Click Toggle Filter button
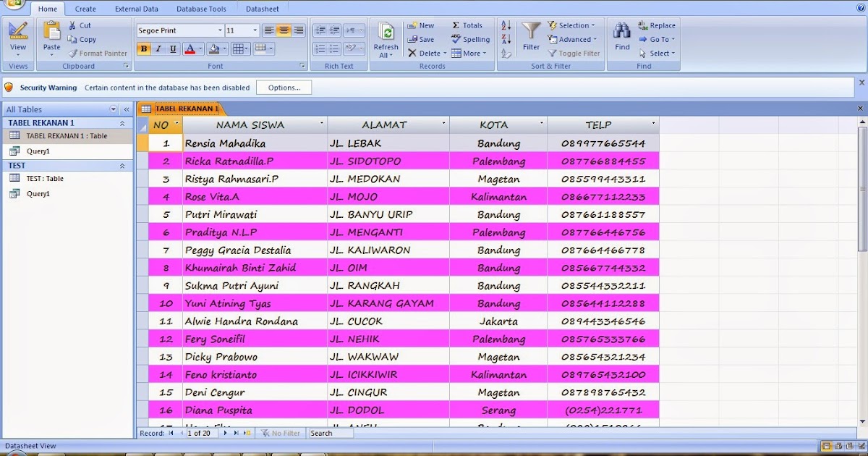868x456 pixels. [x=574, y=54]
